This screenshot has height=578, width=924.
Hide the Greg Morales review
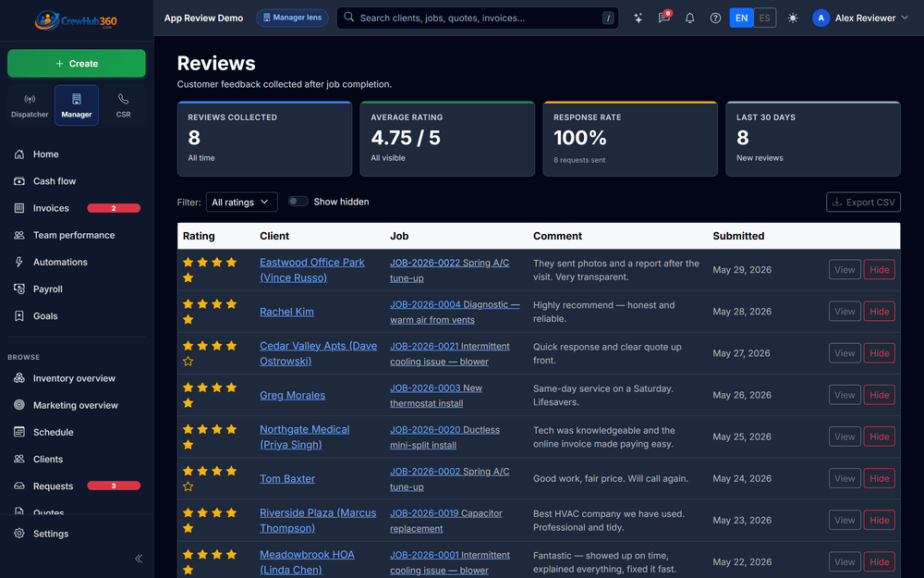click(x=880, y=395)
